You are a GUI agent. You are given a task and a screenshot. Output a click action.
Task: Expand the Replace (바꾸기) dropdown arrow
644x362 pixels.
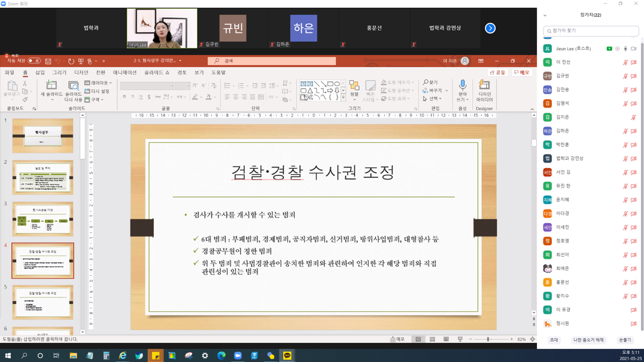point(446,91)
